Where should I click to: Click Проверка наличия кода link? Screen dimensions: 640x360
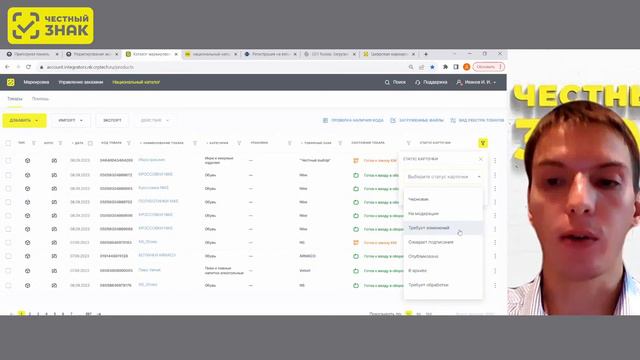click(353, 120)
